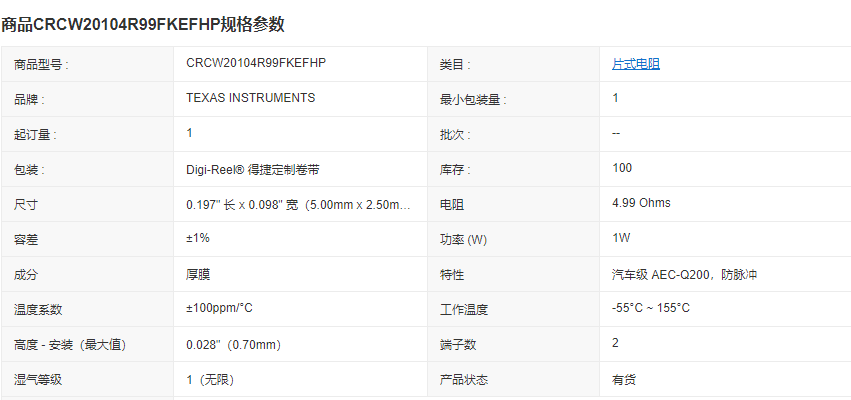Click the 有货 product status value
The height and width of the screenshot is (400, 851).
tap(623, 379)
